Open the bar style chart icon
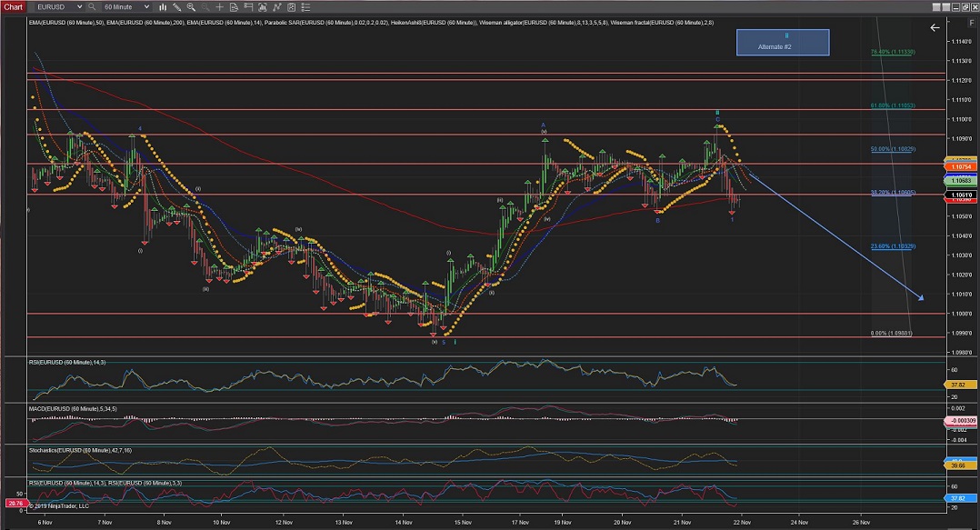The width and height of the screenshot is (980, 530). click(165, 6)
